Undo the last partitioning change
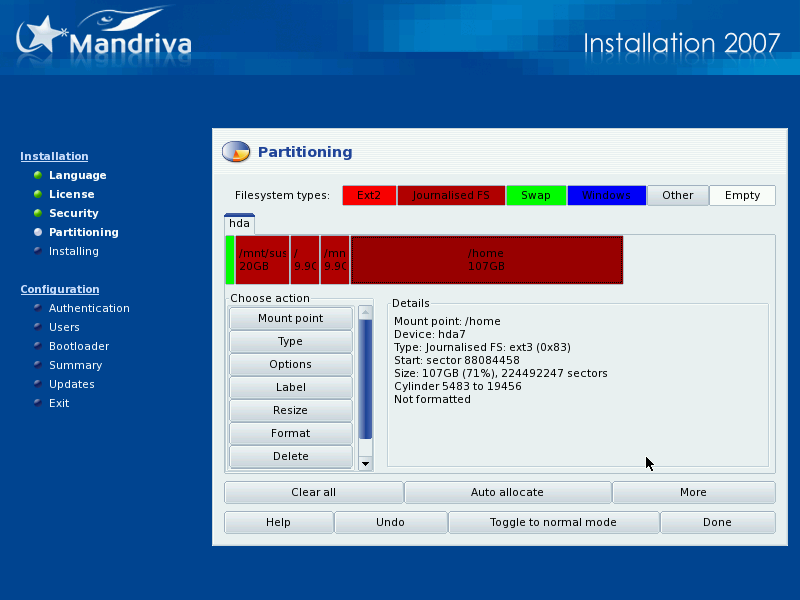800x600 pixels. (x=390, y=522)
